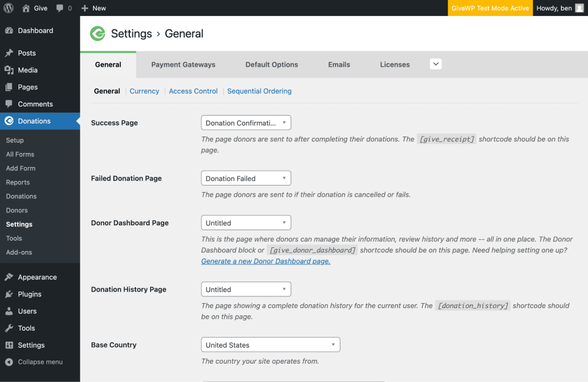Open the Donor Dashboard Page dropdown
Viewport: 588px width, 382px height.
(246, 223)
